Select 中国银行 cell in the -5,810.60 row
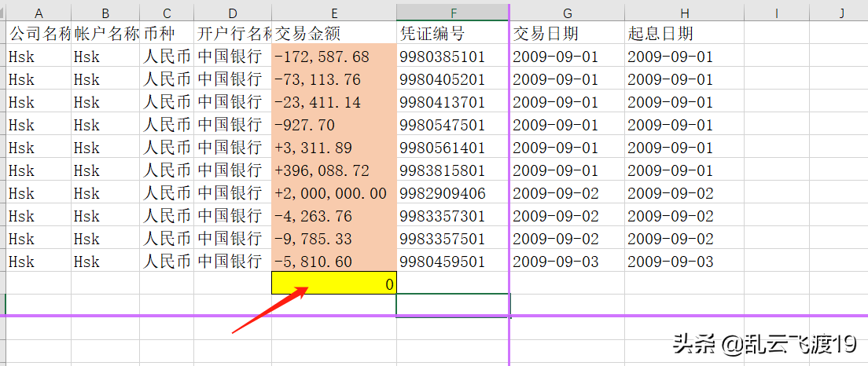Screen dimensions: 868x366 click(x=233, y=261)
